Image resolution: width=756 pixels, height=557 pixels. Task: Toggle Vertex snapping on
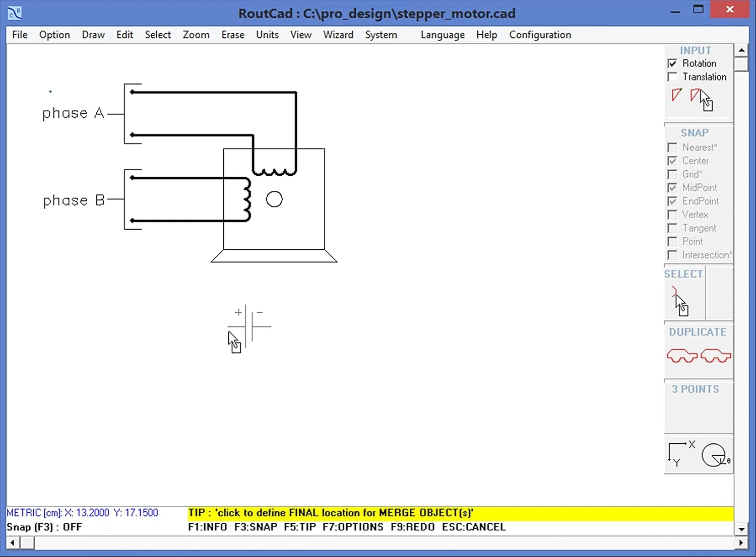point(673,215)
